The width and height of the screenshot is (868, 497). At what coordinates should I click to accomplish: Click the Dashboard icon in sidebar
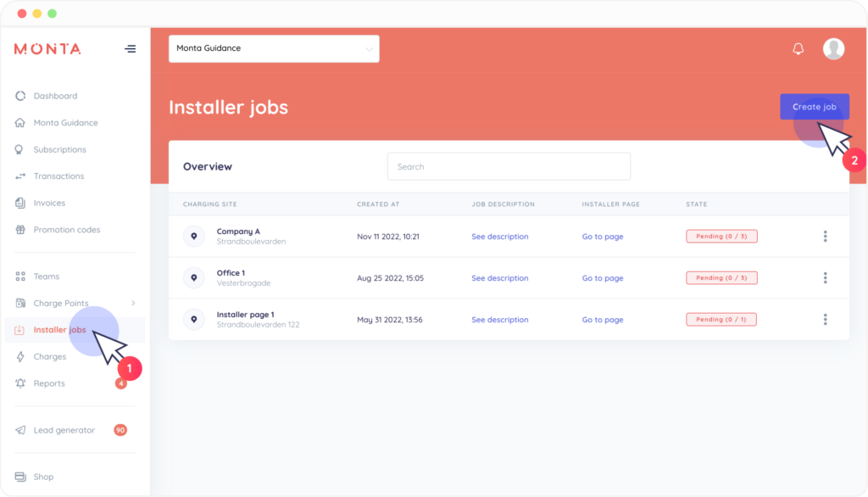click(20, 96)
